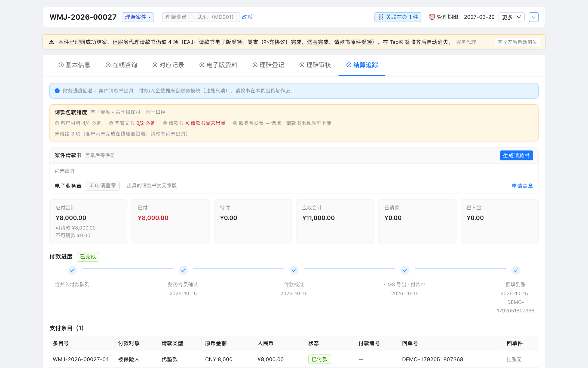The height and width of the screenshot is (368, 588).
Task: Click the 改派 reassign link
Action: click(x=247, y=17)
